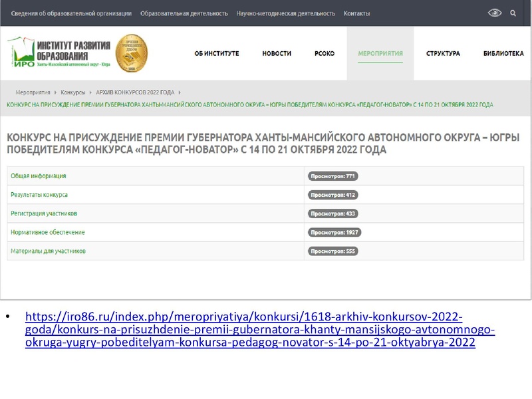This screenshot has height=399, width=532.
Task: Click the gold medal emblem image
Action: tap(131, 52)
